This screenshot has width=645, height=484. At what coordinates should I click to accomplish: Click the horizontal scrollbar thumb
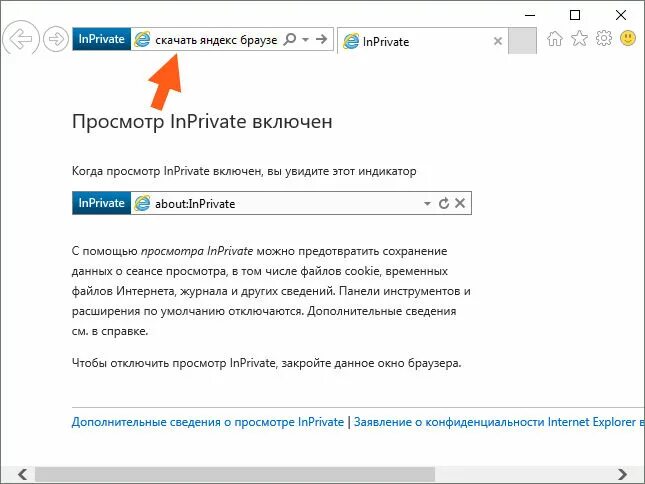click(234, 474)
